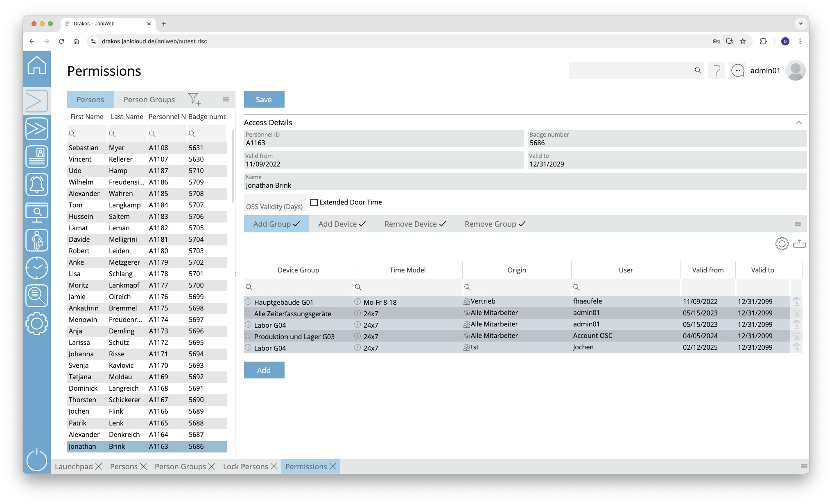Close the Lock Persons bottom tab
The image size is (832, 504).
point(274,466)
